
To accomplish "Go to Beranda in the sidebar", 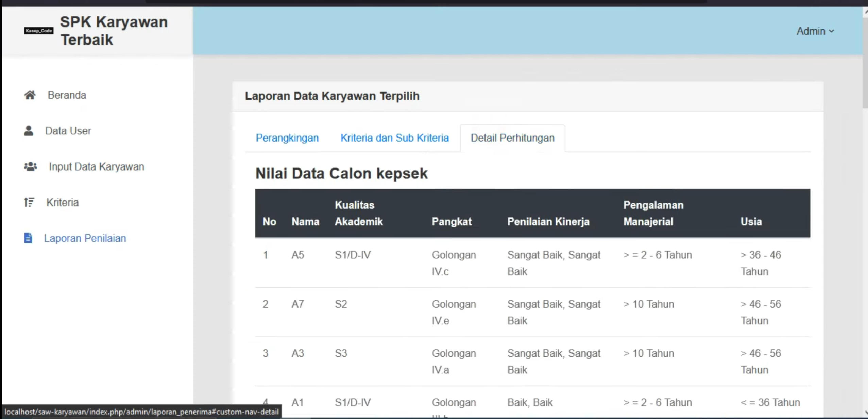I will pos(67,95).
